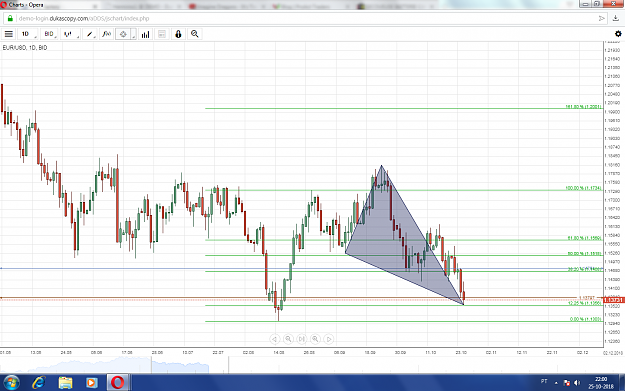Show hidden tray icons arrow

tap(556, 383)
